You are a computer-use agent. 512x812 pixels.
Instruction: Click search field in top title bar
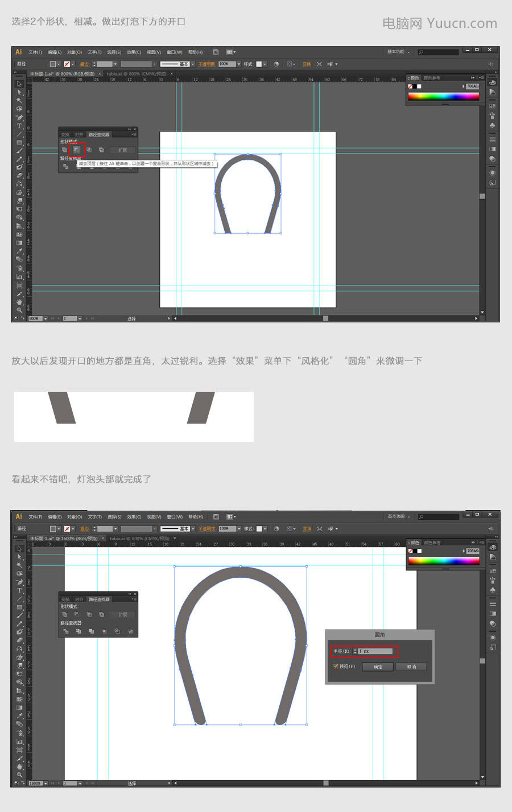click(438, 52)
